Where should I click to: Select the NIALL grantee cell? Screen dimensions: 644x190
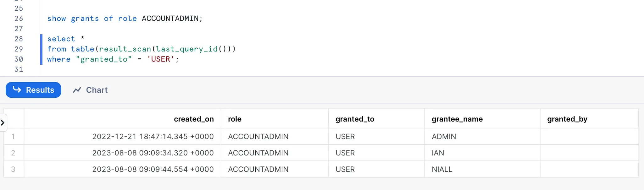coord(482,169)
